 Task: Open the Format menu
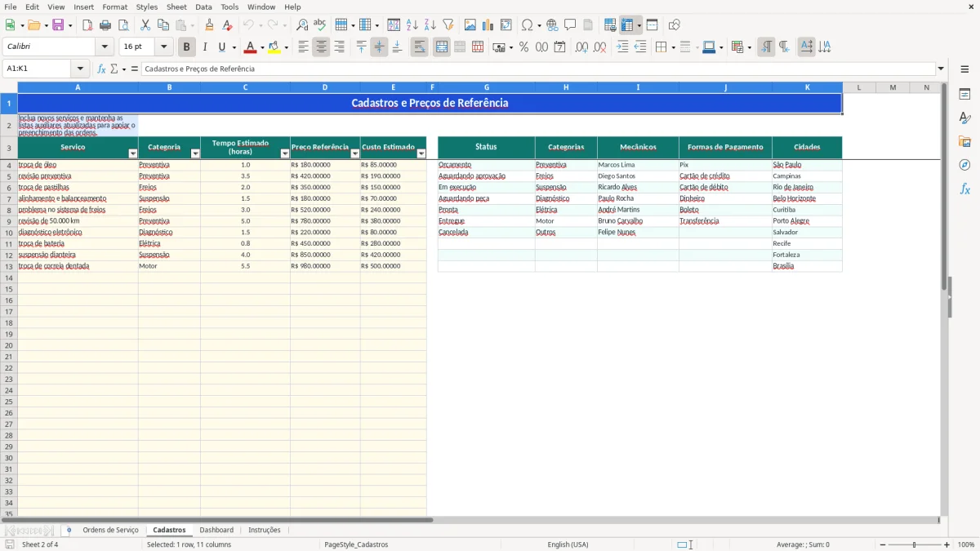click(x=115, y=7)
